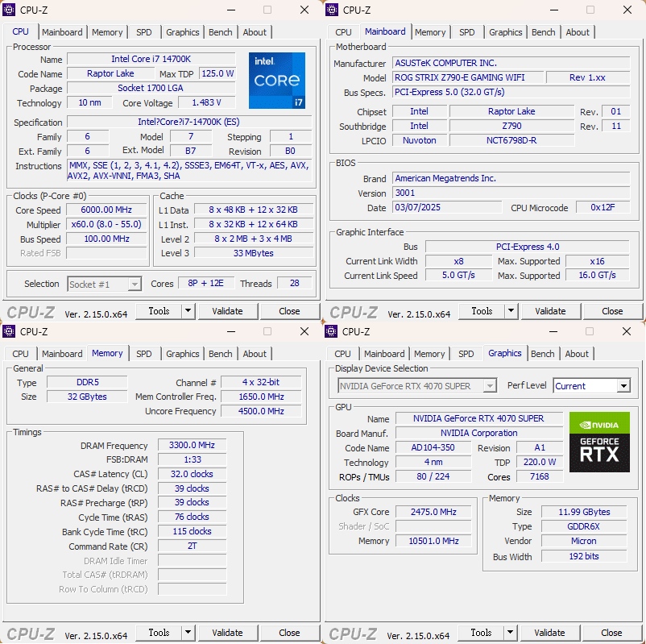The image size is (646, 644).
Task: Close the Mainboard window with X
Action: coord(627,10)
